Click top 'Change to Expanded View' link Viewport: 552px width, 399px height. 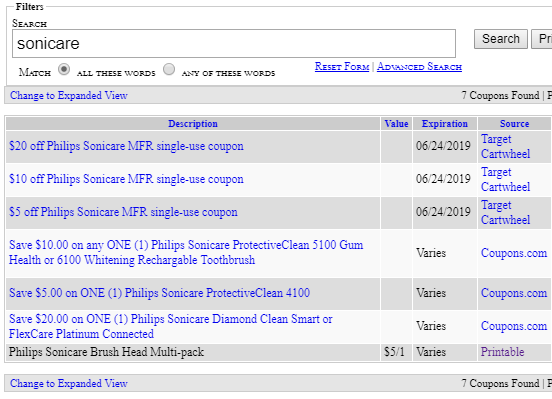(69, 95)
